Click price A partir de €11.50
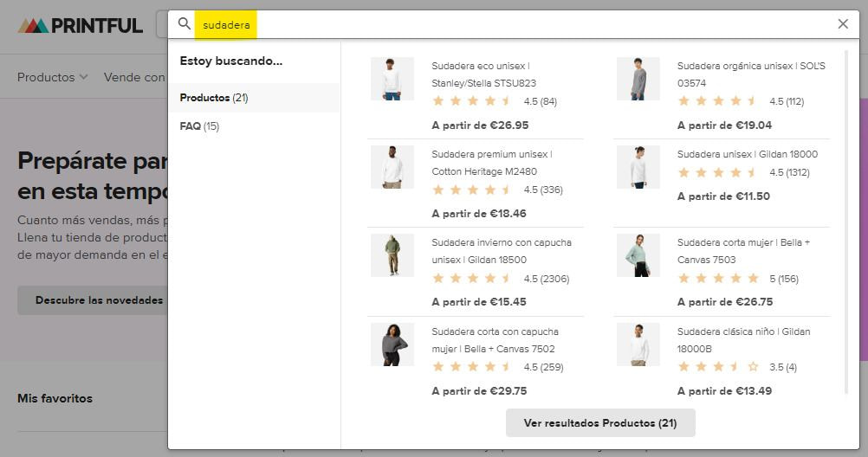868x457 pixels. click(723, 196)
